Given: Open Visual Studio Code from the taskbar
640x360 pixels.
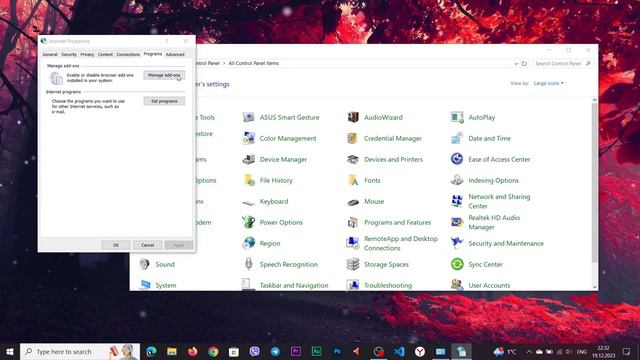Looking at the screenshot, I should (x=399, y=351).
